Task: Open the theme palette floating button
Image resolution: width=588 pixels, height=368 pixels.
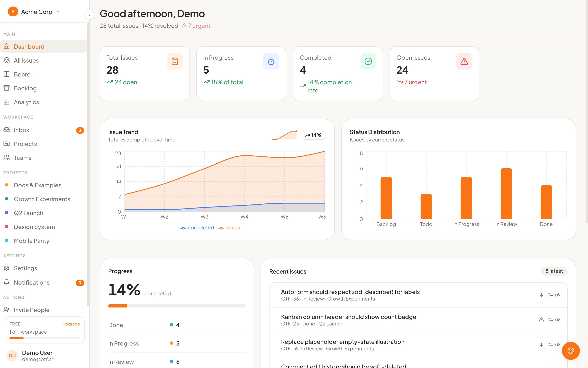Action: (570, 351)
